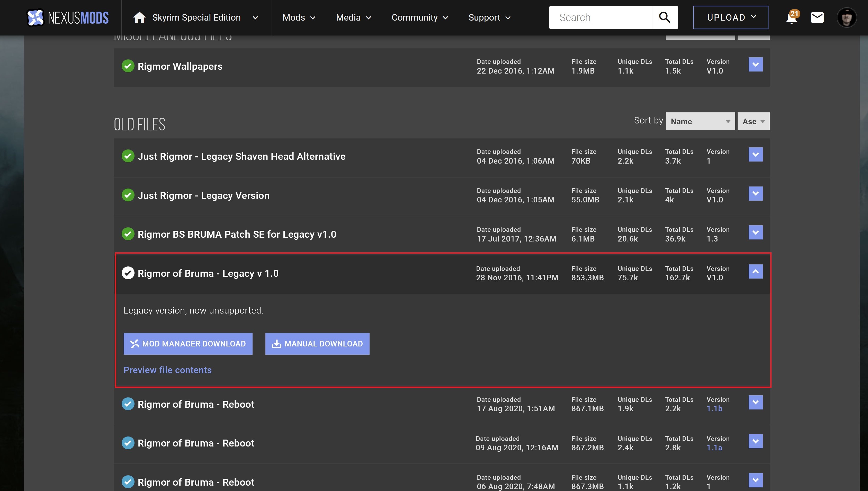Click the Nexus Mods logo icon

coord(35,17)
